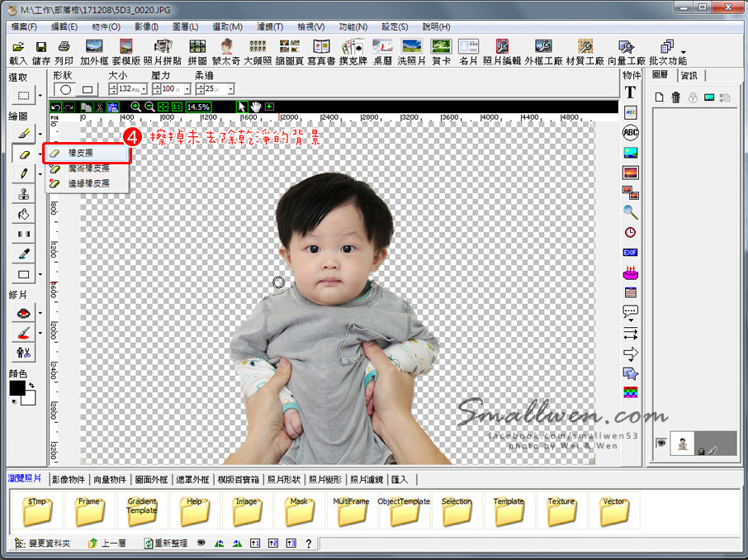Create new layer with blank page icon
748x560 pixels.
660,97
